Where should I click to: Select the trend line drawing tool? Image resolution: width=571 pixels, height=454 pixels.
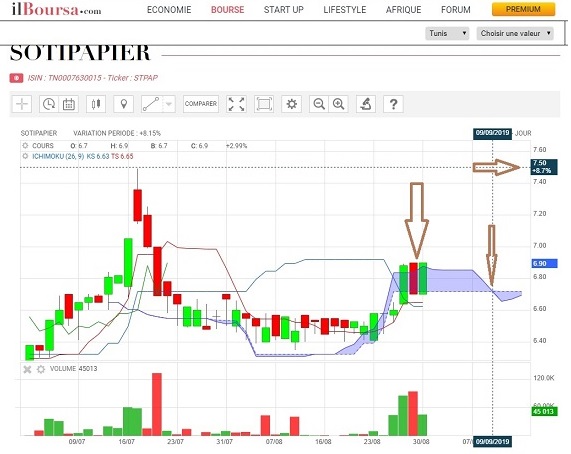[151, 104]
